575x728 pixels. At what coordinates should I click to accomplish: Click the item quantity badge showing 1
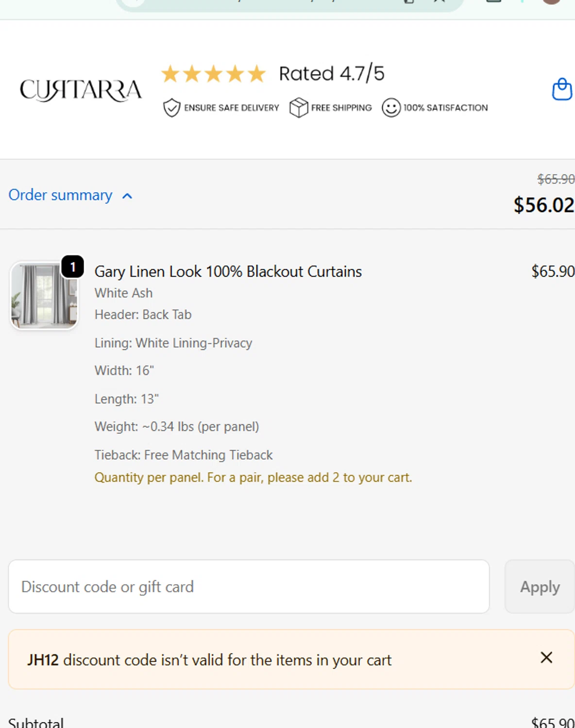73,267
